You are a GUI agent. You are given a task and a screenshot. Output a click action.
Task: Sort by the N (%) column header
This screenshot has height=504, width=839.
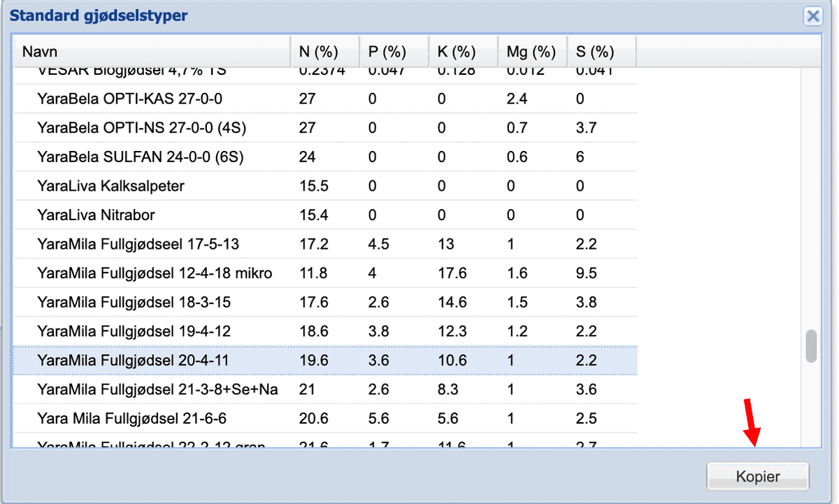pos(324,52)
